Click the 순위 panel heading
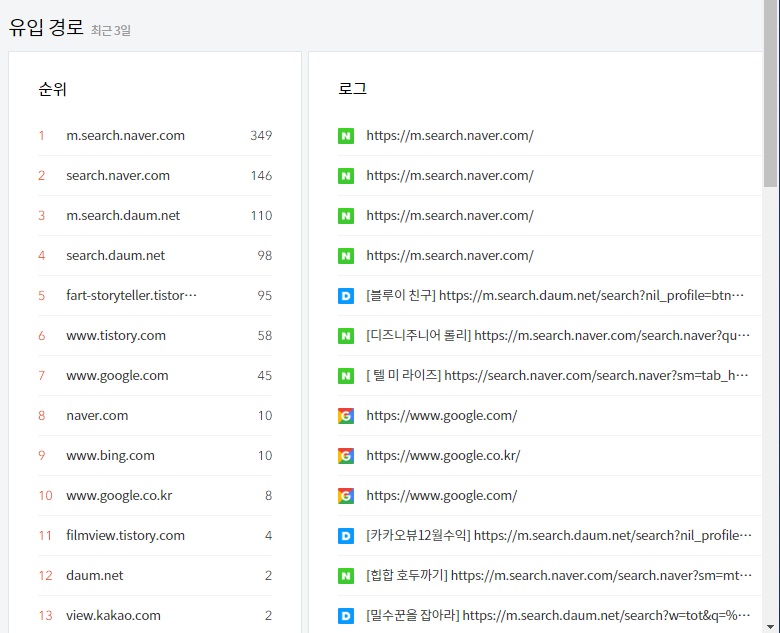Image resolution: width=780 pixels, height=633 pixels. click(x=52, y=89)
